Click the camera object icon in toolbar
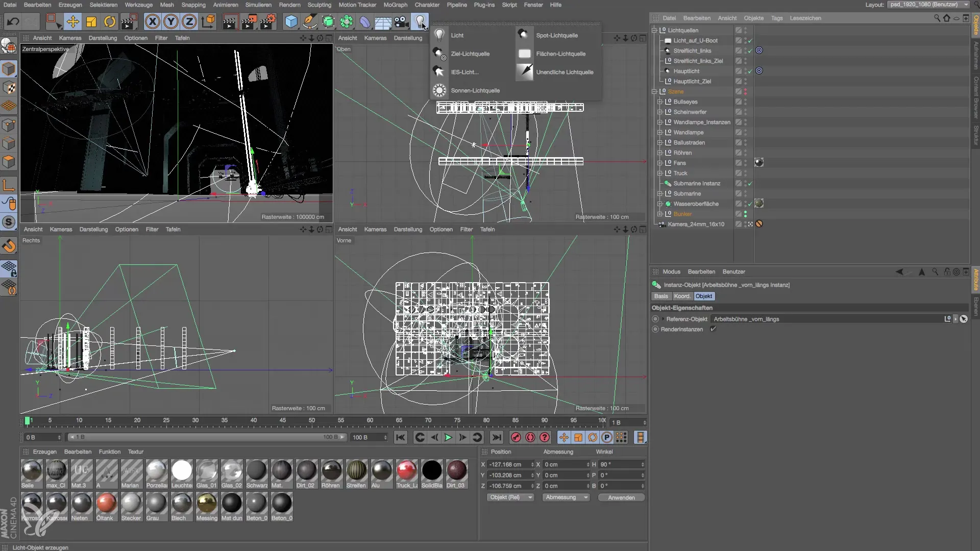This screenshot has width=980, height=551. tap(402, 22)
